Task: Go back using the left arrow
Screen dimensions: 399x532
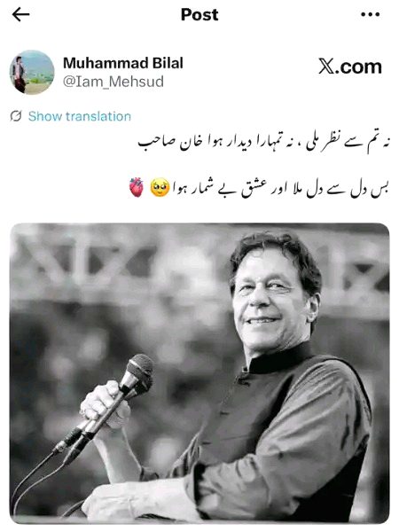Action: click(20, 14)
